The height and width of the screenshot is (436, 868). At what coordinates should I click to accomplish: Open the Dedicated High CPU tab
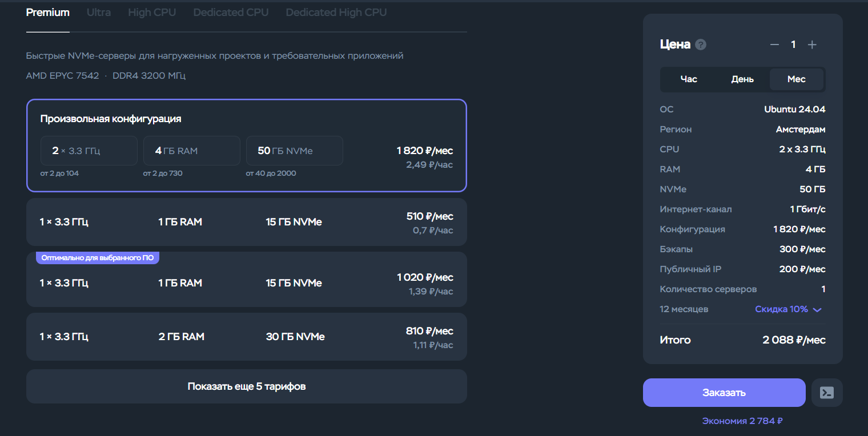point(336,13)
